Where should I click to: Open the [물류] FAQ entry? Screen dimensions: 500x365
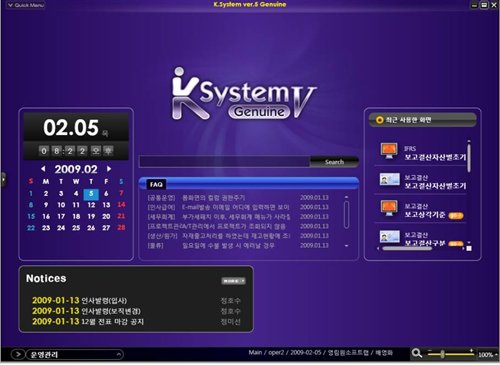[x=238, y=246]
